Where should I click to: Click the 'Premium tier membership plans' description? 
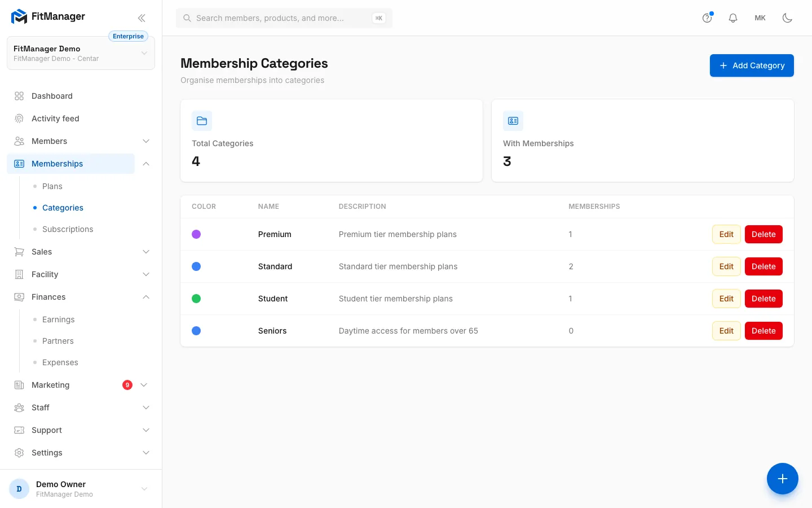tap(398, 234)
